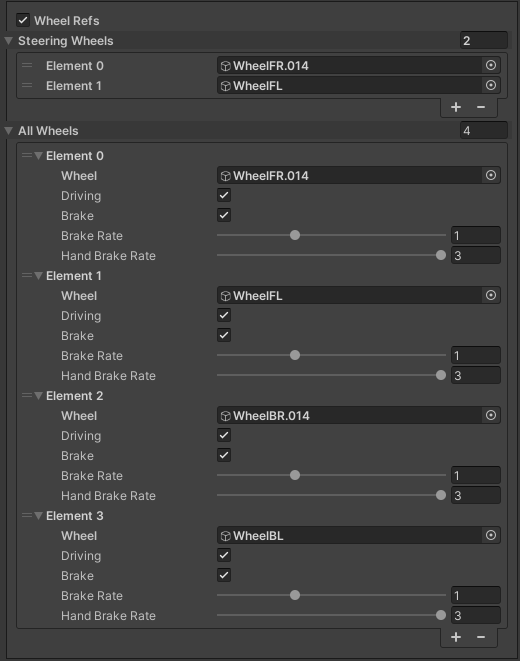This screenshot has height=661, width=520.
Task: Add element to All Wheels list
Action: tap(456, 637)
